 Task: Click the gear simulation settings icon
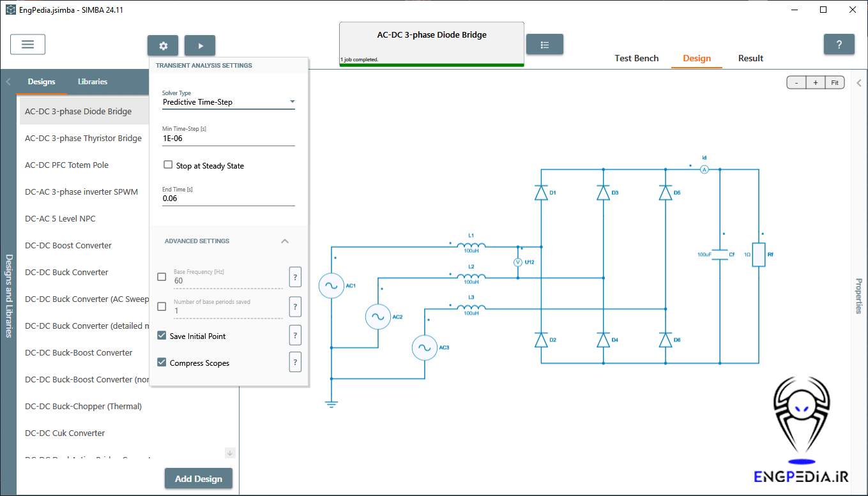click(163, 46)
